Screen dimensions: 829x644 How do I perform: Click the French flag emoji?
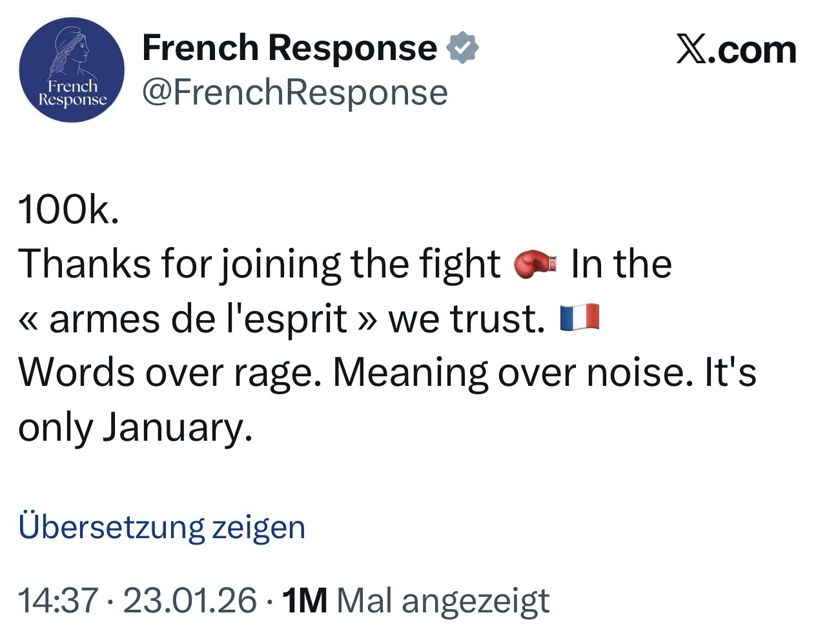(x=580, y=318)
